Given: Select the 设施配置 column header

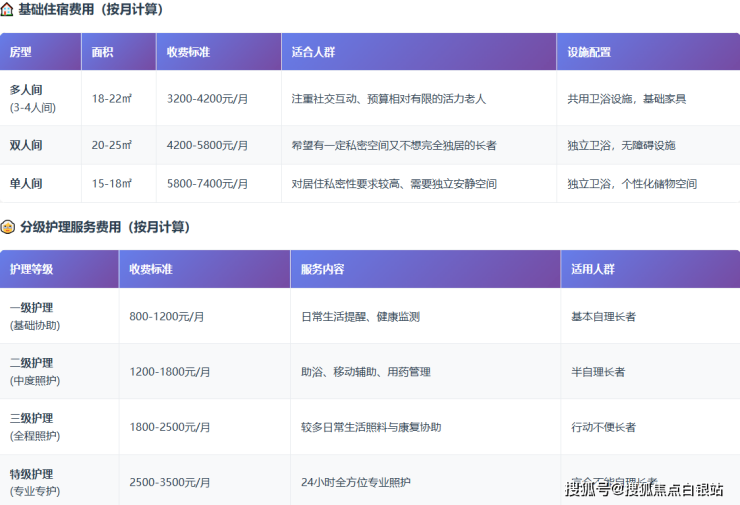Looking at the screenshot, I should (x=588, y=52).
